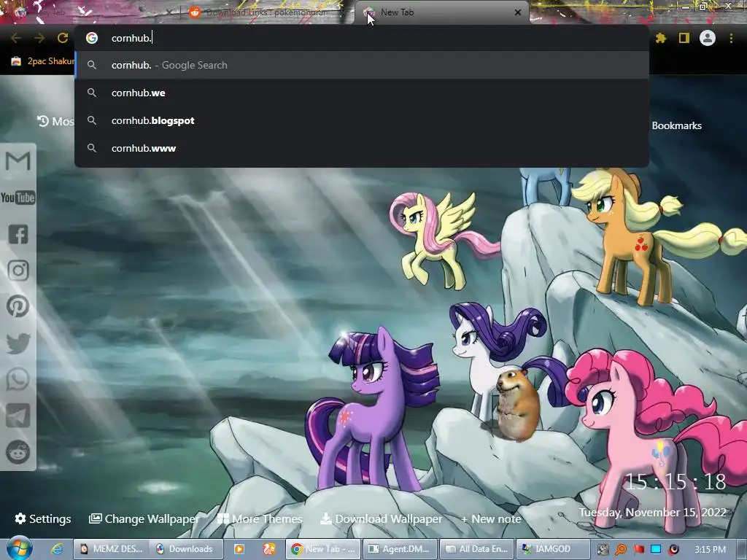
Task: Open the Telegram sidebar icon
Action: pyautogui.click(x=18, y=416)
